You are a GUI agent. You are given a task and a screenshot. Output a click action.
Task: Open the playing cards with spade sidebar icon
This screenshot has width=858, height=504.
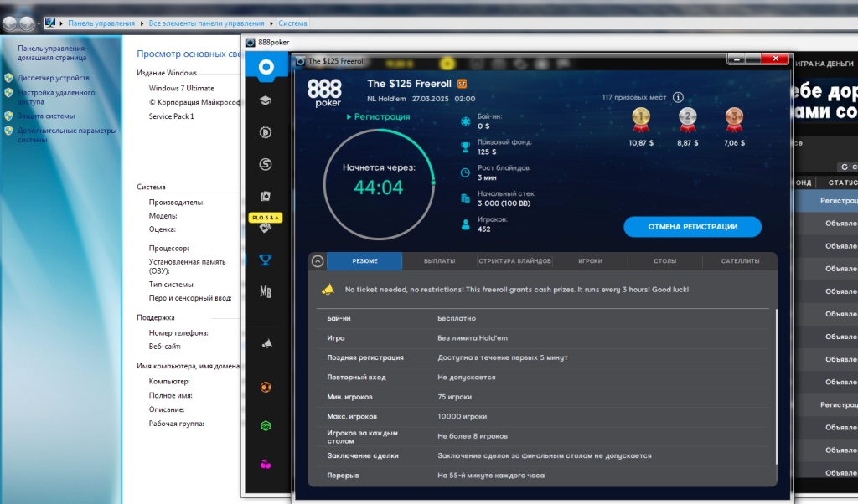[x=266, y=196]
